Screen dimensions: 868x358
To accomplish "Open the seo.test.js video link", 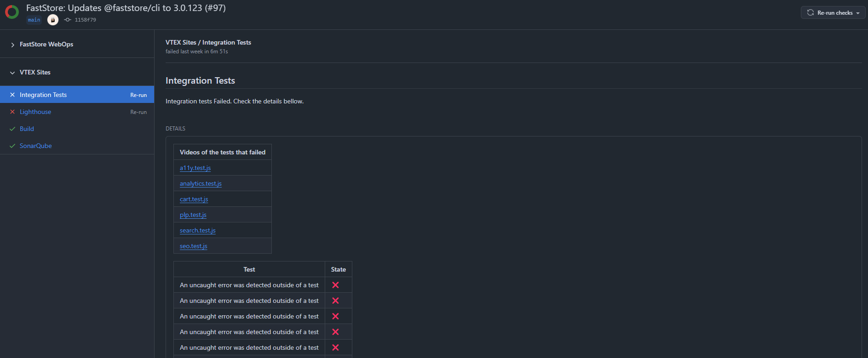I will (193, 246).
